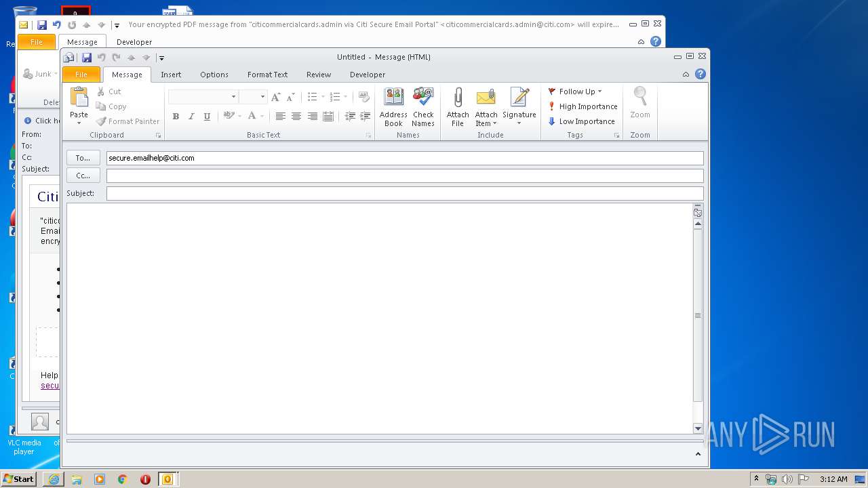Screen dimensions: 868x488
Task: Open Internet Explorer from the taskbar
Action: click(x=54, y=479)
